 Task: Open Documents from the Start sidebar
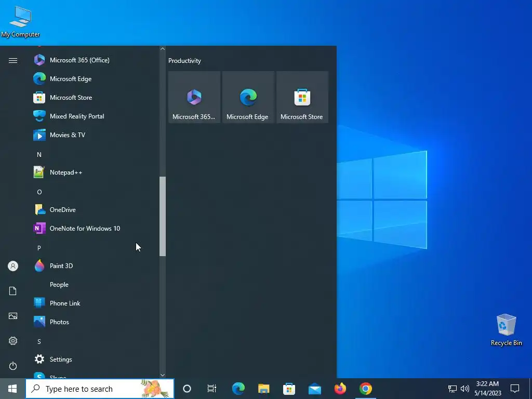coord(13,291)
